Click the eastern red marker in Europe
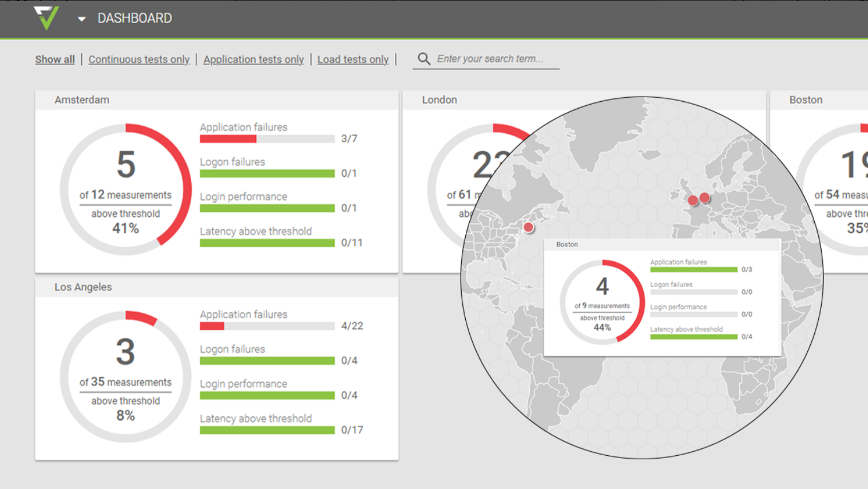This screenshot has width=868, height=489. 705,197
